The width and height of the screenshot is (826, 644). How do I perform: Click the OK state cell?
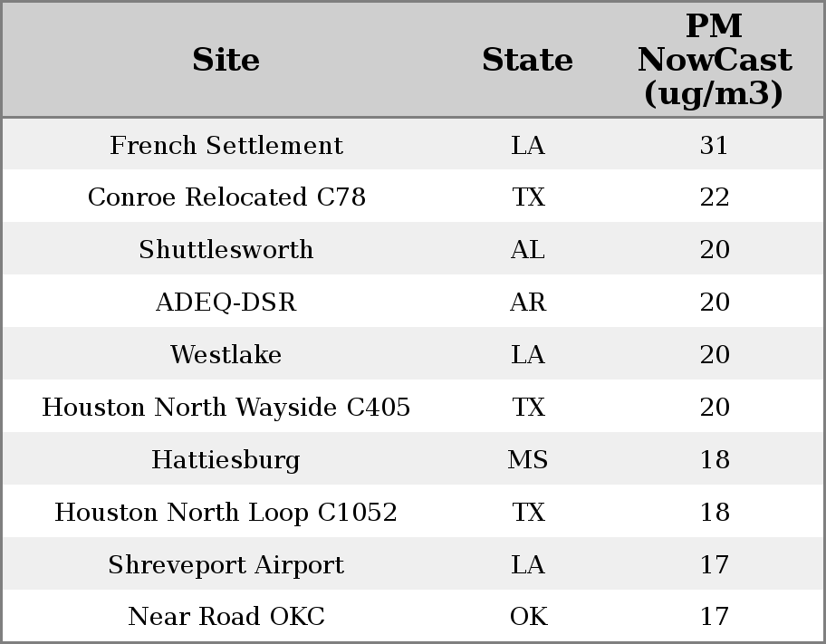[527, 617]
